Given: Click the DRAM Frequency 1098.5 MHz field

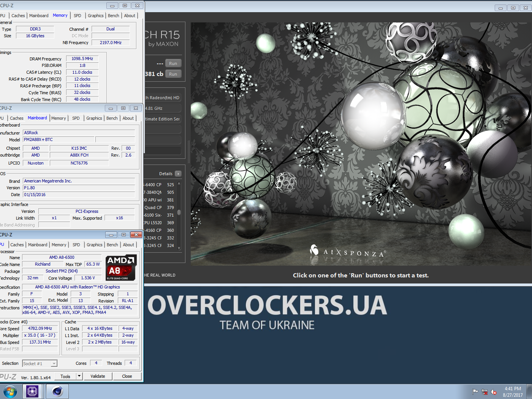Looking at the screenshot, I should click(82, 59).
